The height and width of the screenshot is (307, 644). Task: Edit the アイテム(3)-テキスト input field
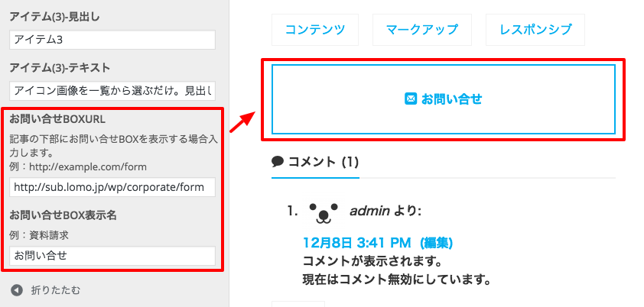(x=112, y=91)
